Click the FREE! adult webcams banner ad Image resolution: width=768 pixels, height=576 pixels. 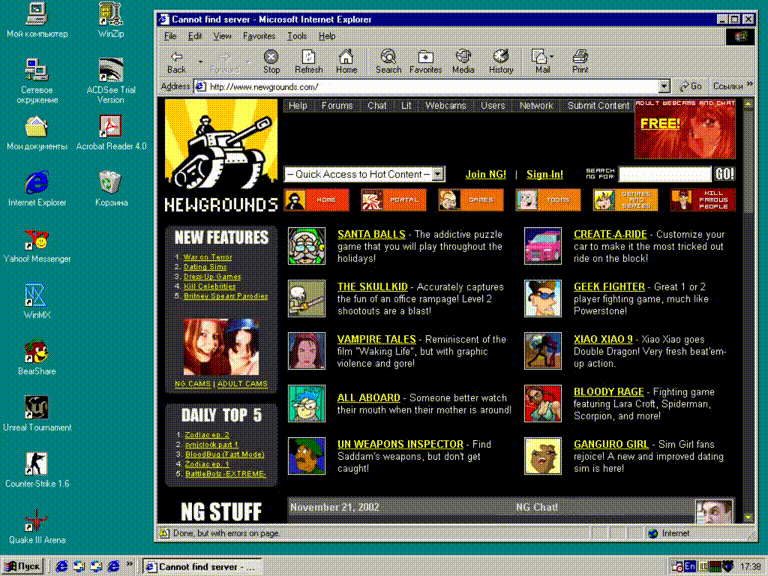click(x=685, y=129)
